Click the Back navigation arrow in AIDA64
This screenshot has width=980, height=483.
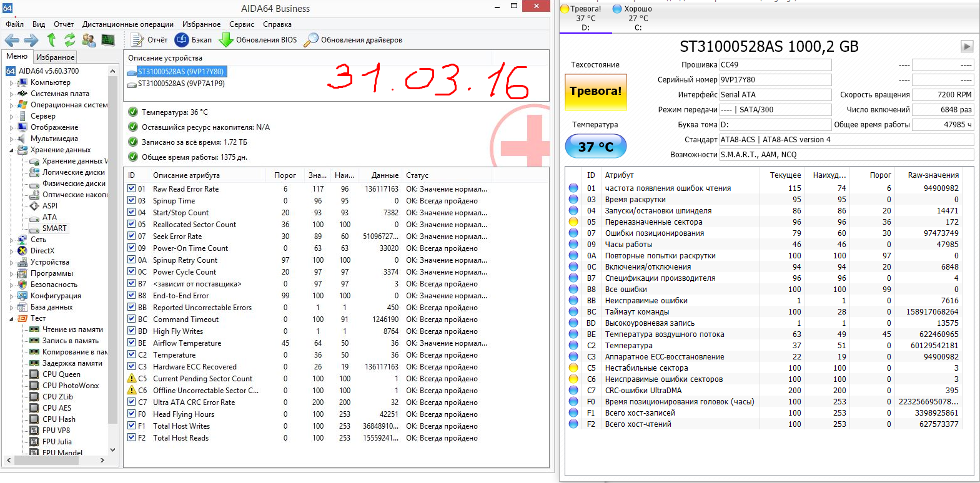(12, 41)
